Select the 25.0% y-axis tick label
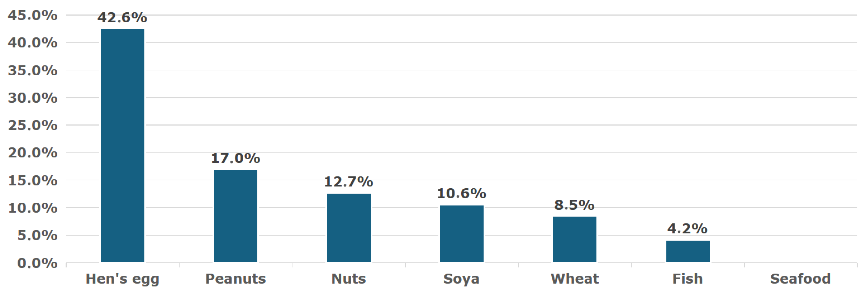The width and height of the screenshot is (868, 291). 33,125
